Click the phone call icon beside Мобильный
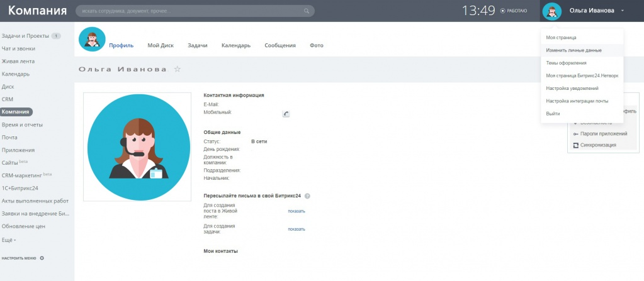This screenshot has height=281, width=644. click(x=286, y=114)
